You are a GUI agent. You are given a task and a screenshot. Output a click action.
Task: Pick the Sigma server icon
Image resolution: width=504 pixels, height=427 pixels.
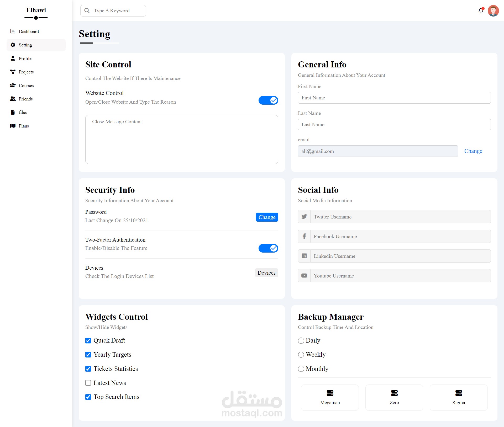459,393
